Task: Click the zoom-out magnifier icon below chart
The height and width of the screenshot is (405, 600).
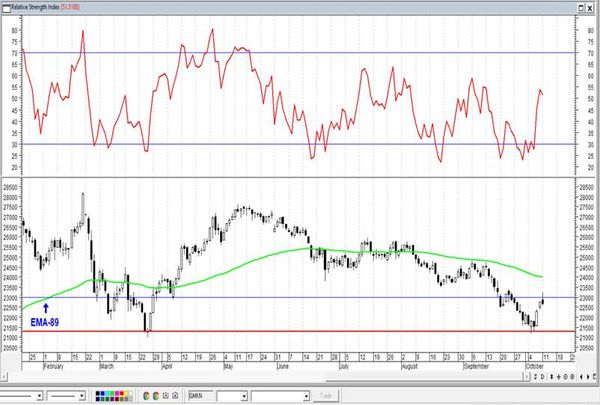Action: tap(572, 377)
